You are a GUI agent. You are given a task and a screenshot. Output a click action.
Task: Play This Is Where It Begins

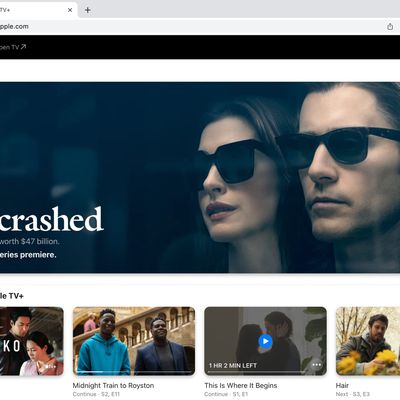tap(265, 341)
